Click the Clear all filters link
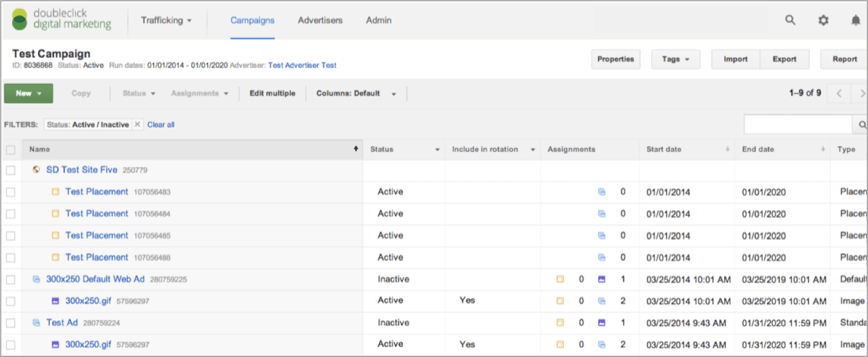The height and width of the screenshot is (357, 868). 161,124
